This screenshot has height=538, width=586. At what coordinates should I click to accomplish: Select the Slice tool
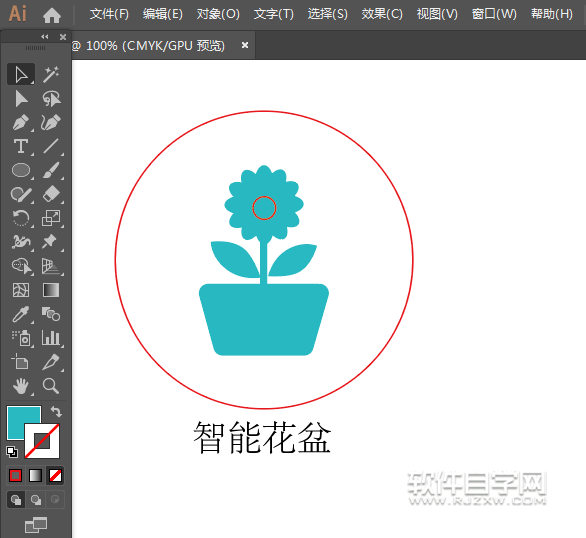tap(51, 362)
